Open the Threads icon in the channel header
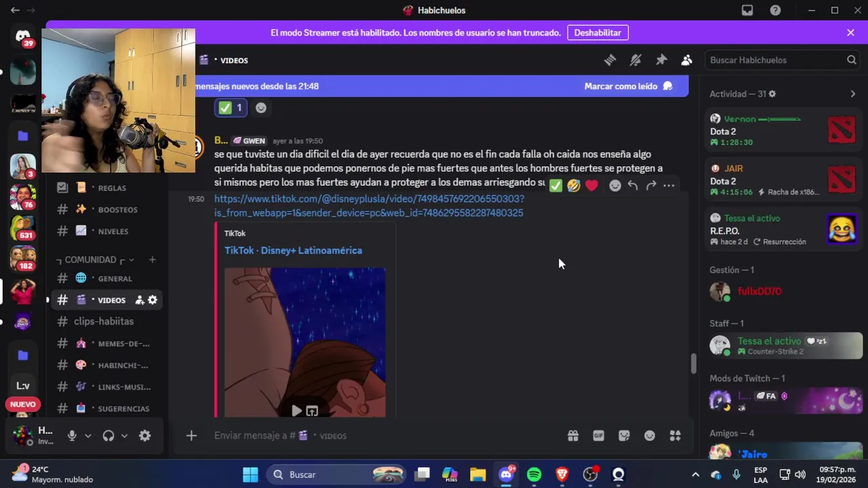The image size is (868, 488). click(610, 60)
